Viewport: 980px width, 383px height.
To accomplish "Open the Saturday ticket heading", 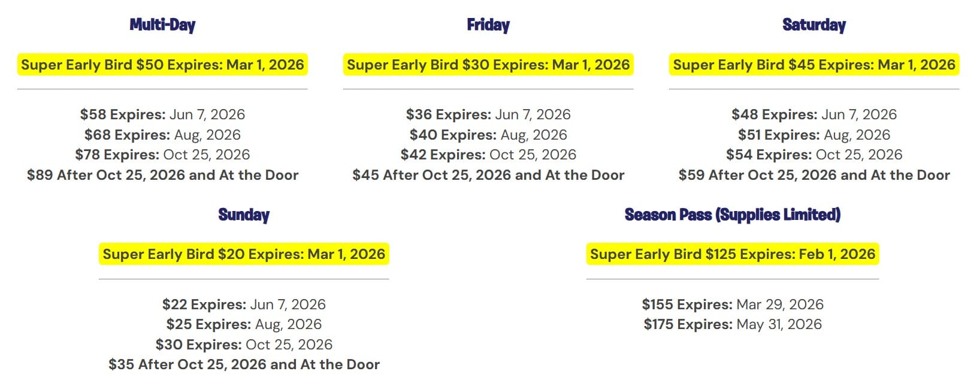I will (x=814, y=25).
